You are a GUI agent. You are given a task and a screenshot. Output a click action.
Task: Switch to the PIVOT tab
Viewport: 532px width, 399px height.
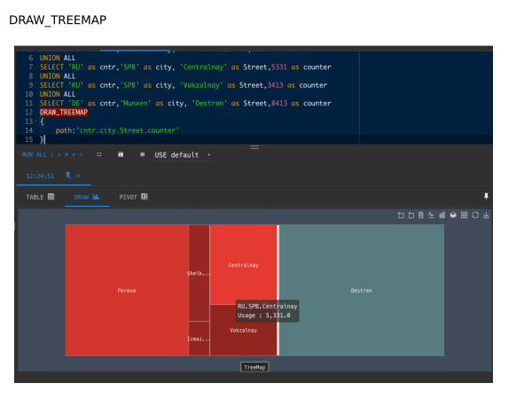pyautogui.click(x=132, y=197)
